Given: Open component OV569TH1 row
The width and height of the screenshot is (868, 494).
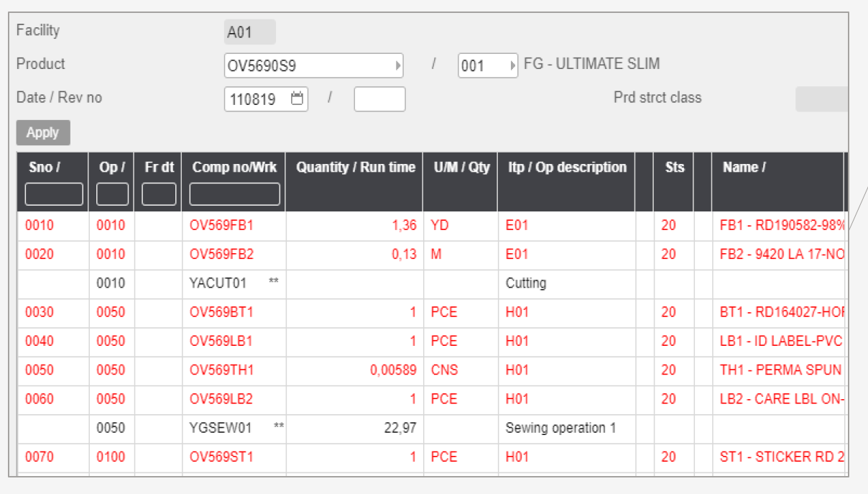Looking at the screenshot, I should tap(221, 370).
